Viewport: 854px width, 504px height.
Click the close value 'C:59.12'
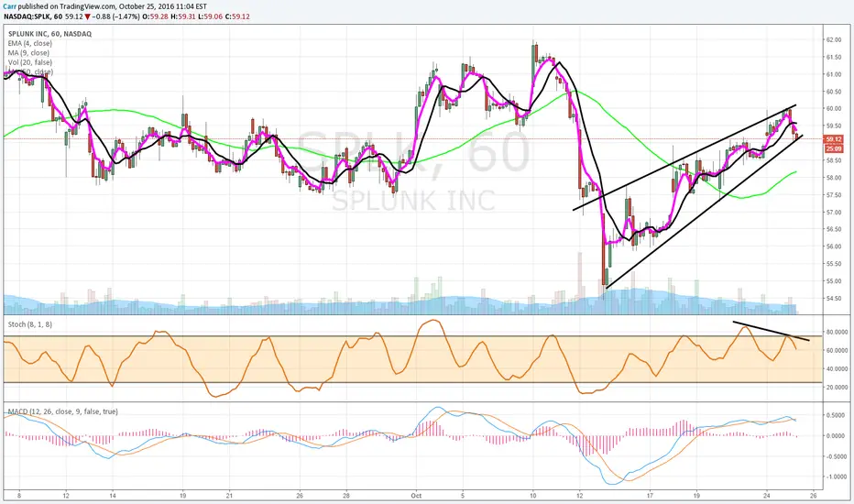point(237,16)
